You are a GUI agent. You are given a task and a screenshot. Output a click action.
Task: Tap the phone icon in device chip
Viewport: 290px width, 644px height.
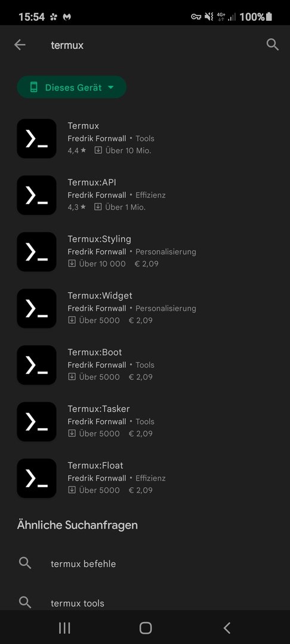pos(33,87)
